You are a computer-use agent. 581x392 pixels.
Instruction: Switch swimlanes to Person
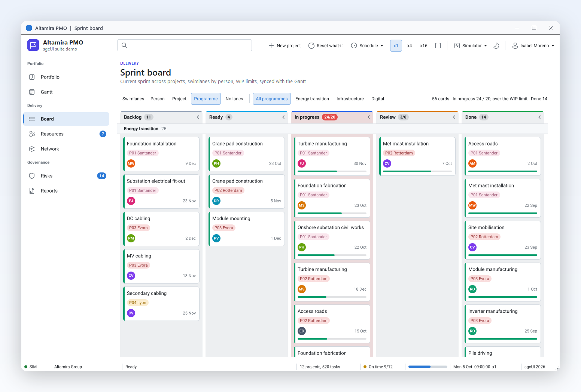[158, 99]
